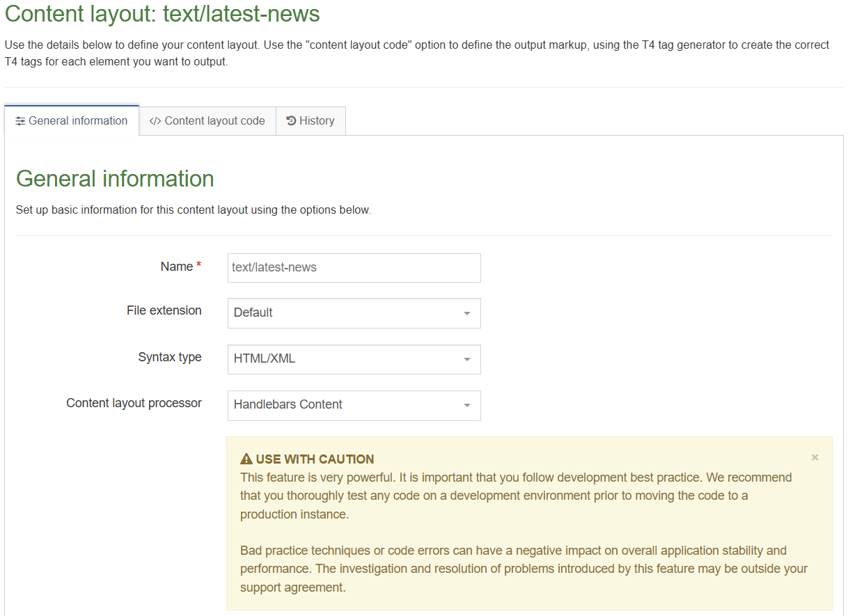Click the warning triangle in the caution notice
The width and height of the screenshot is (848, 616).
tap(245, 458)
